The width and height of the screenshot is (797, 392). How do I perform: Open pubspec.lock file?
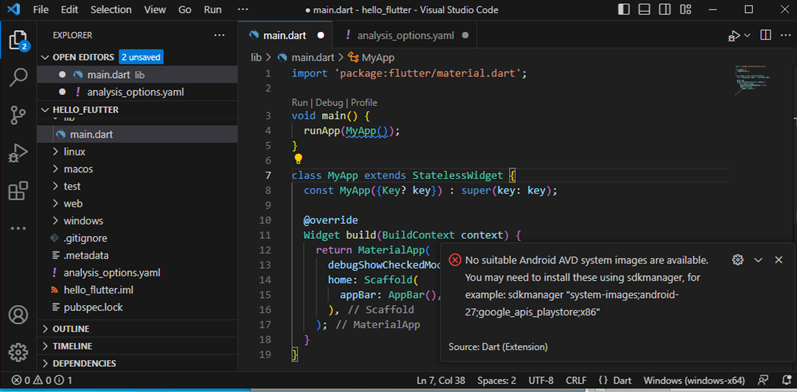pyautogui.click(x=93, y=308)
